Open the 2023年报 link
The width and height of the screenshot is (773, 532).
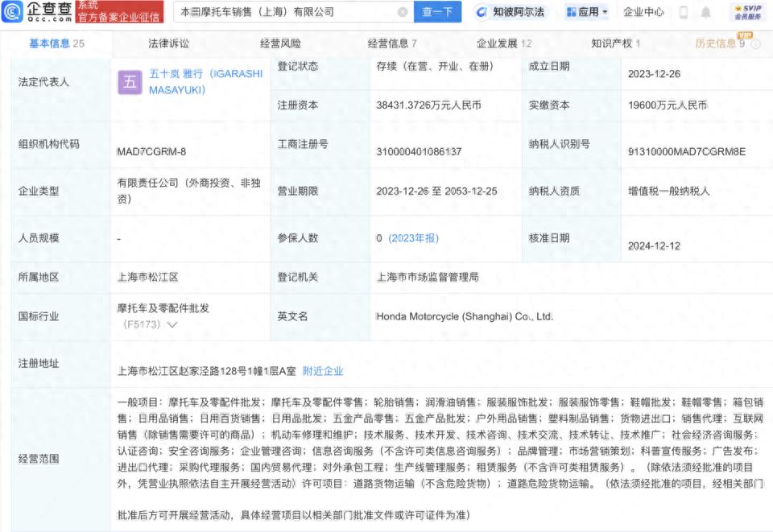[x=413, y=238]
